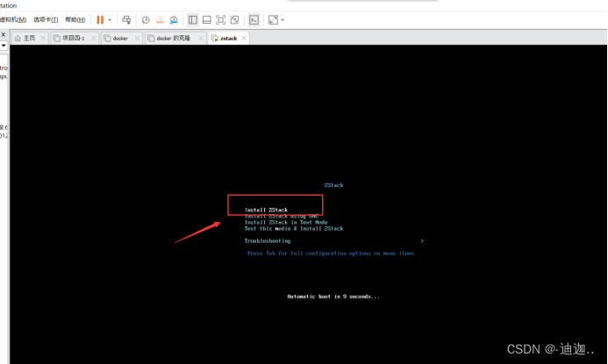The width and height of the screenshot is (608, 364).
Task: Revert the virtual machine to its snapshot
Action: click(x=160, y=20)
